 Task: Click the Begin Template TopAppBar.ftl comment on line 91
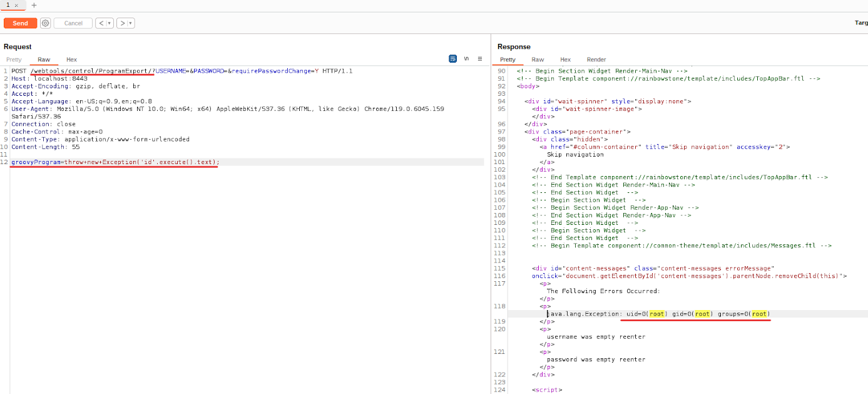tap(668, 78)
